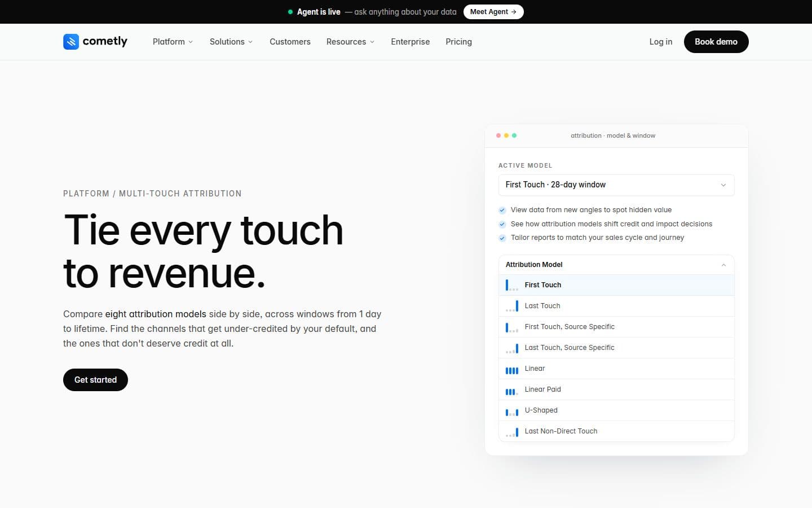Screen dimensions: 812x508
Task: Click the highlighted First Touch row
Action: [616, 285]
